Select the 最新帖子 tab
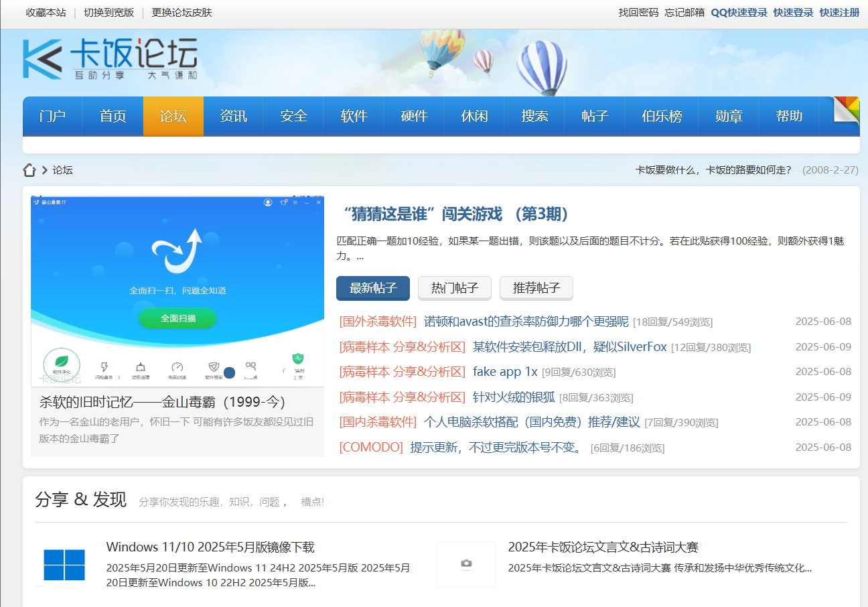 [x=373, y=288]
